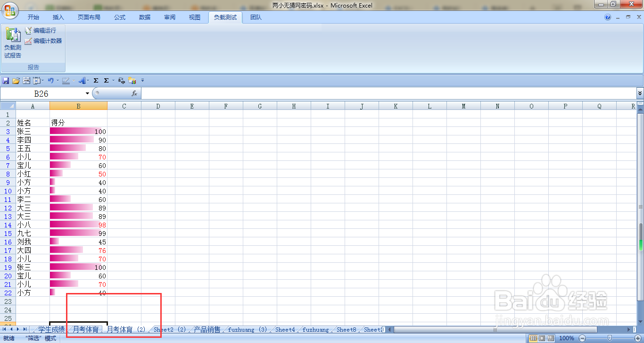Open the 插入 ribbon tab
644x343 pixels.
[58, 17]
